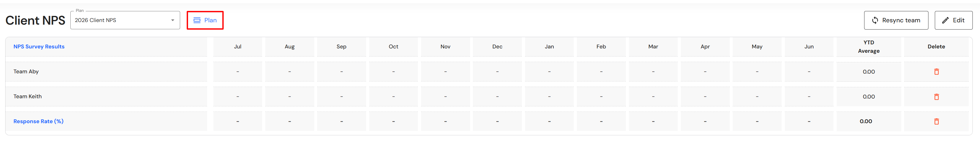Image resolution: width=980 pixels, height=142 pixels.
Task: Open the Response Rate (%) link
Action: tap(39, 121)
